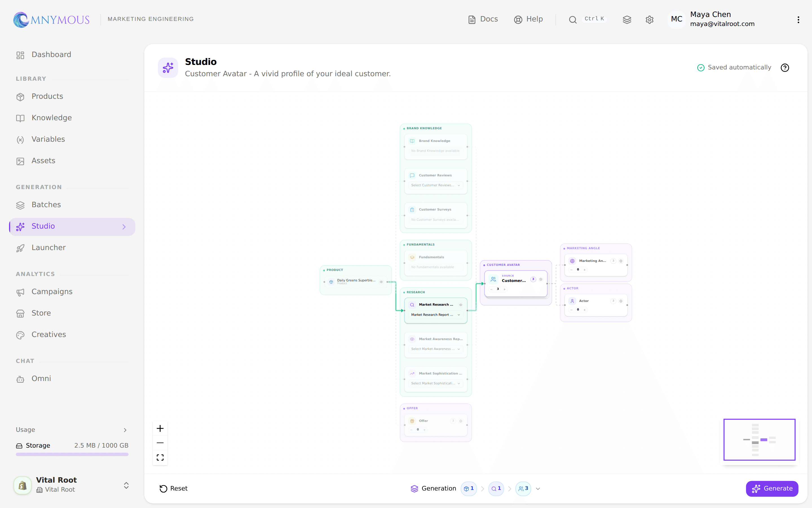Click the research step 1 pill in Generation
This screenshot has width=812, height=508.
coord(496,489)
